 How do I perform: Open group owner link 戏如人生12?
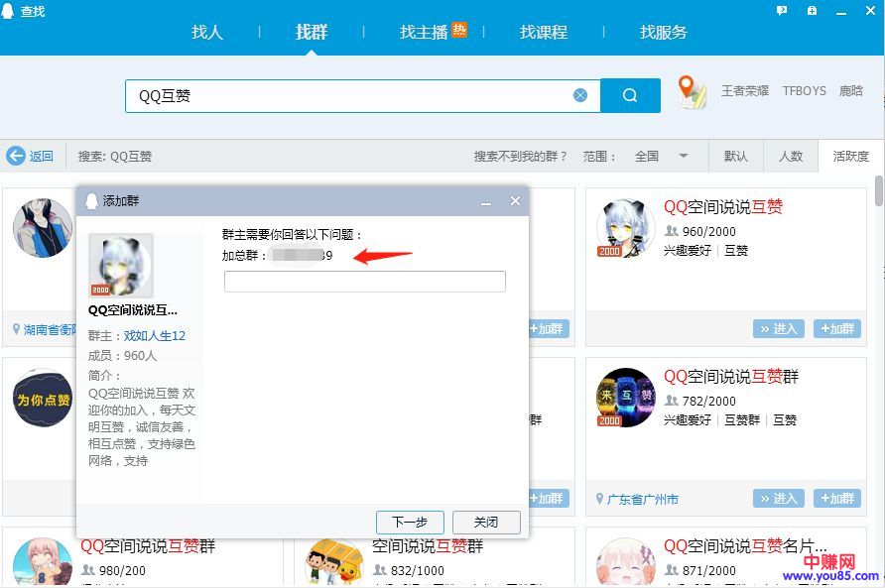point(154,336)
